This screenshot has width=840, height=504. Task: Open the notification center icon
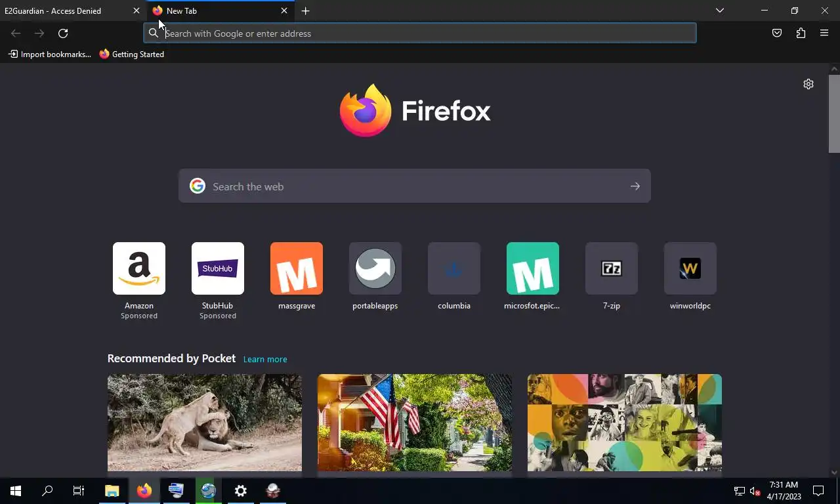click(818, 491)
